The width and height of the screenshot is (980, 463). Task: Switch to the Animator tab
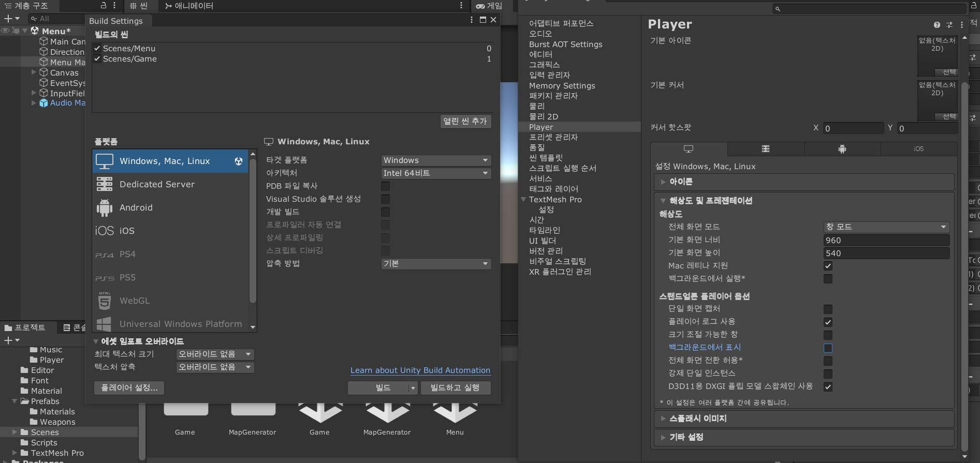189,6
